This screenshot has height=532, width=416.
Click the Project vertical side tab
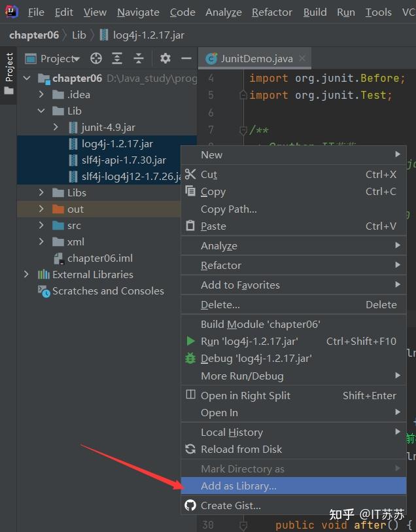[9, 67]
